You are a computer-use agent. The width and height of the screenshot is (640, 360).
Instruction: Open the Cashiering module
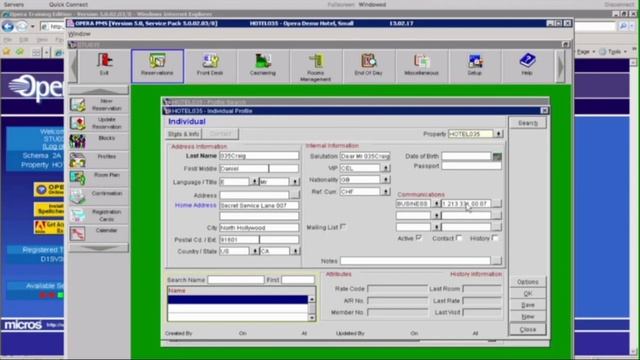(x=263, y=65)
